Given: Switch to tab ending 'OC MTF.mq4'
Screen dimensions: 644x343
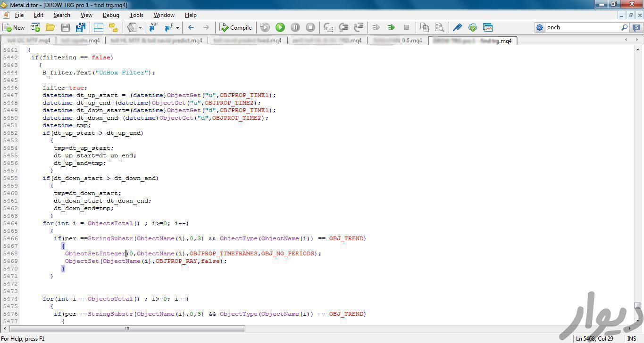Looking at the screenshot, I should (x=28, y=41).
